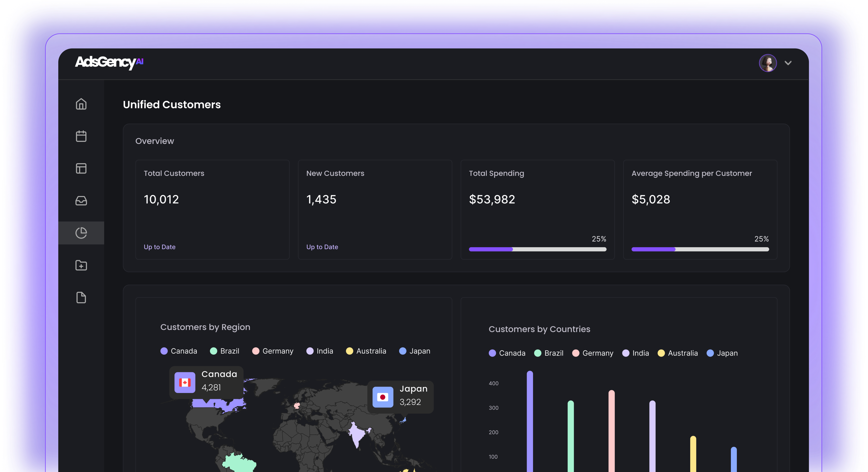
Task: Click the Total Spending progress bar
Action: tap(537, 249)
